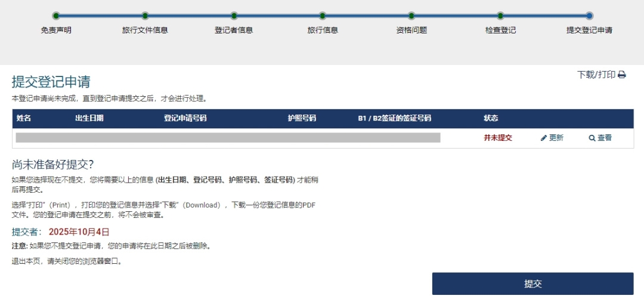The image size is (644, 308).
Task: Click the 查看 text link
Action: (605, 138)
